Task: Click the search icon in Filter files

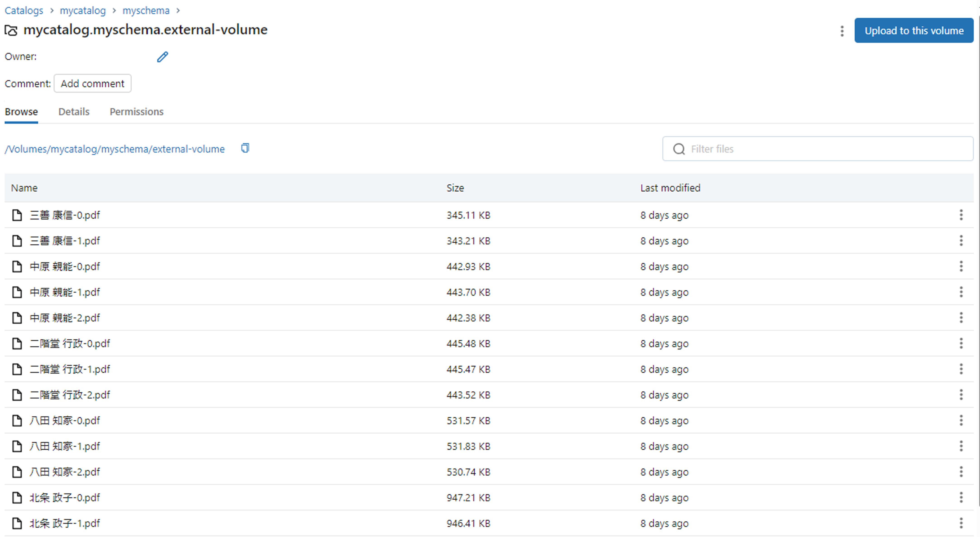Action: (x=679, y=149)
